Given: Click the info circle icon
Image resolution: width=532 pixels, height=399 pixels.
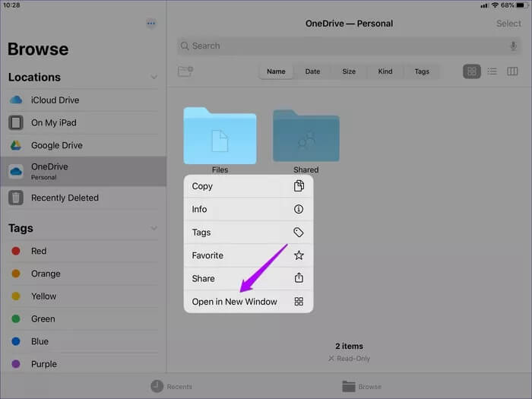Looking at the screenshot, I should pyautogui.click(x=299, y=209).
